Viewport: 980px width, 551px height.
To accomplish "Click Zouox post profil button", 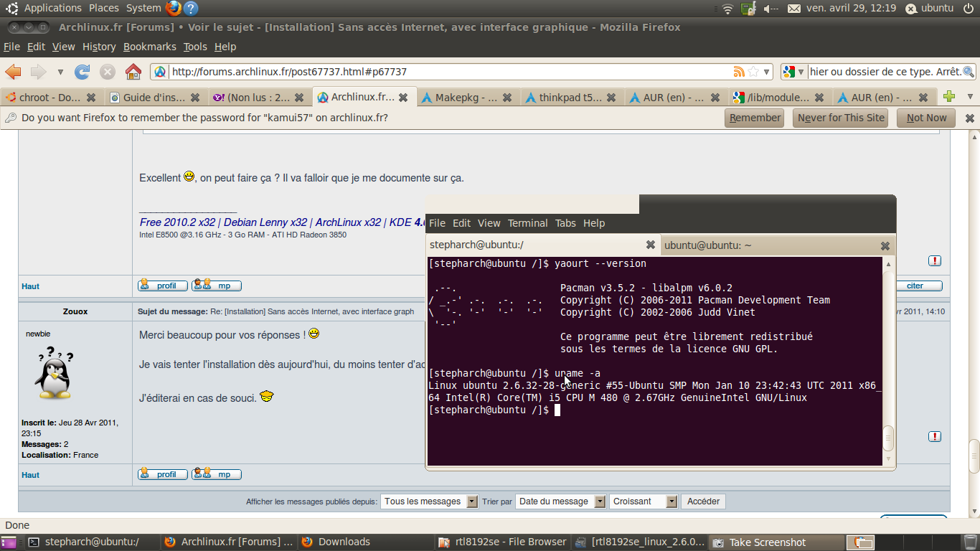I will coord(163,474).
